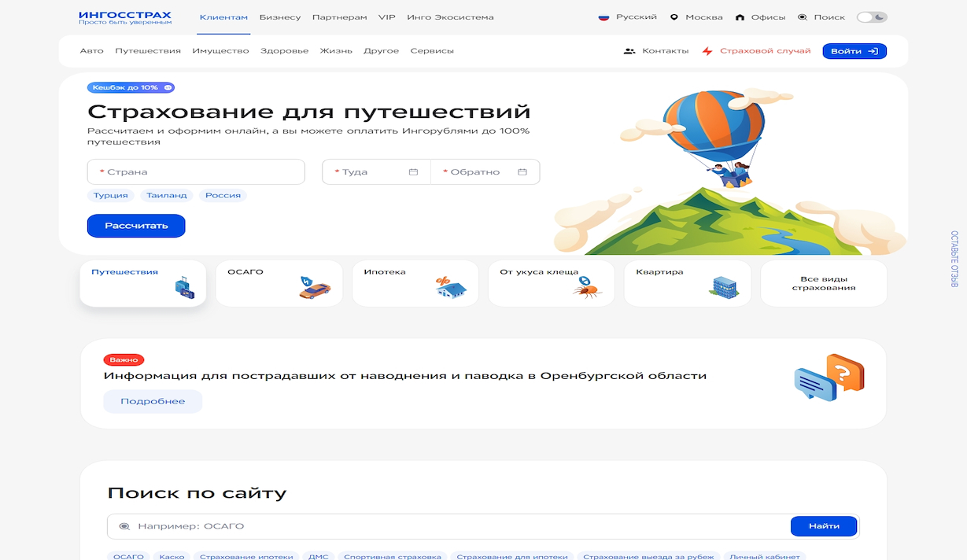Click the Рассчитать button
Image resolution: width=967 pixels, height=560 pixels.
(x=136, y=226)
